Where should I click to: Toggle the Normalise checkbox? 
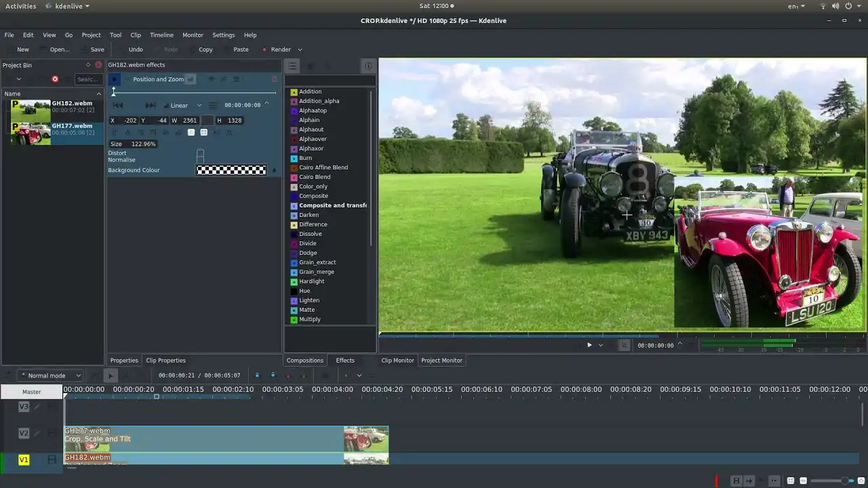tap(200, 160)
